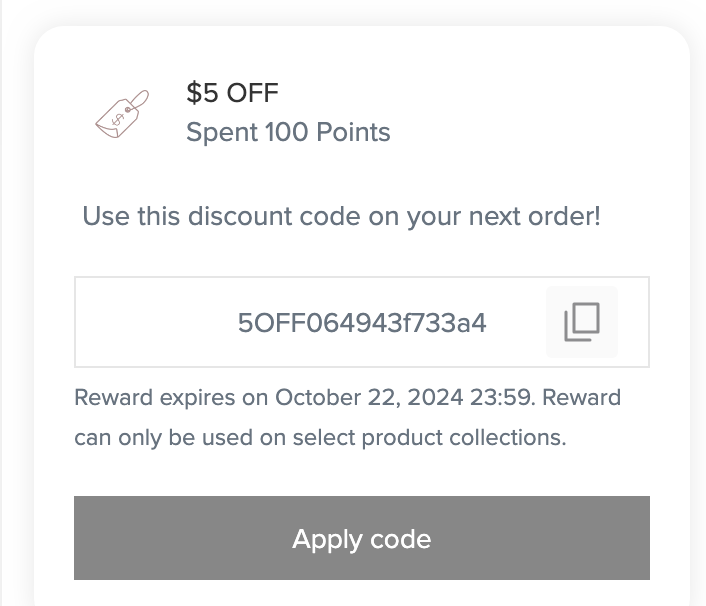This screenshot has width=706, height=606.
Task: Tap the overlapping squares clipboard icon
Action: click(x=582, y=322)
